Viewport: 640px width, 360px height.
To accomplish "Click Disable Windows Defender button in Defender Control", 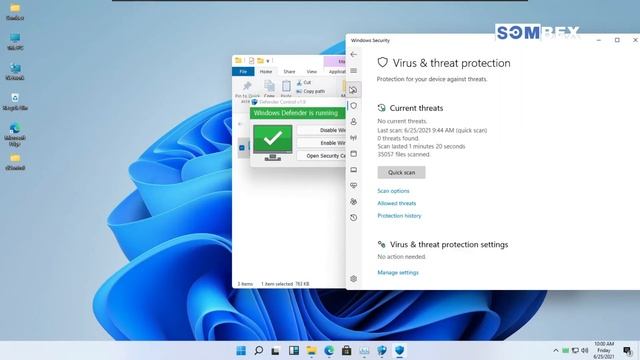I will pos(321,130).
